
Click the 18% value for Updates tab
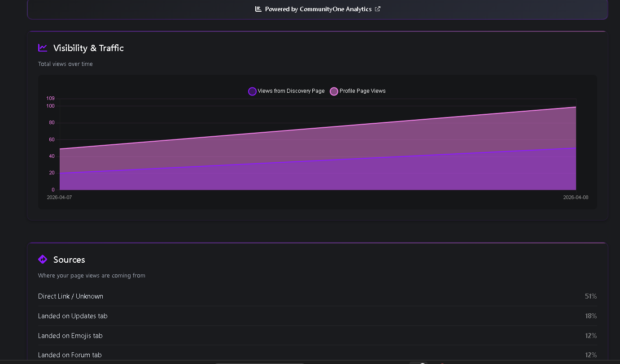pos(590,316)
